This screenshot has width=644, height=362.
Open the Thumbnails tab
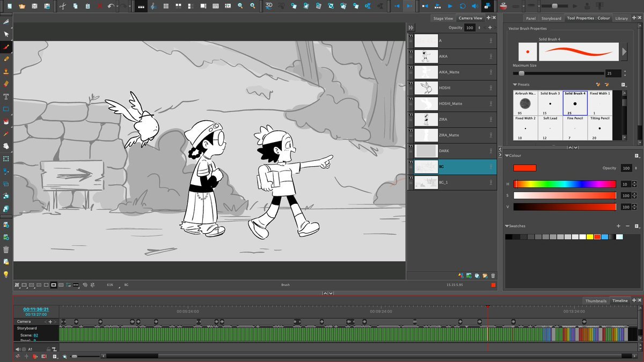pyautogui.click(x=596, y=301)
